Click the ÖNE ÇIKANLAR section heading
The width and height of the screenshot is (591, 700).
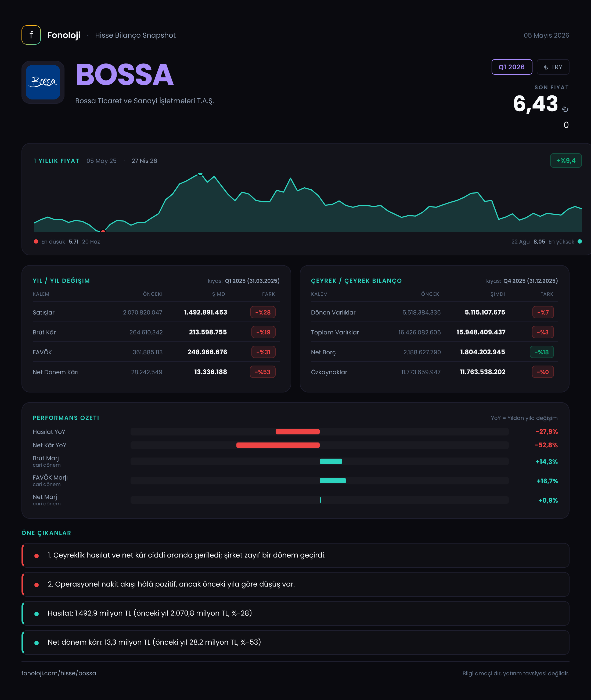46,533
